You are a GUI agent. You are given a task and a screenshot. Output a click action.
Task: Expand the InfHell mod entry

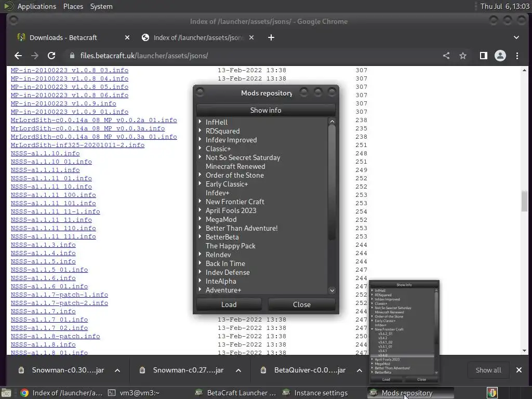[200, 122]
